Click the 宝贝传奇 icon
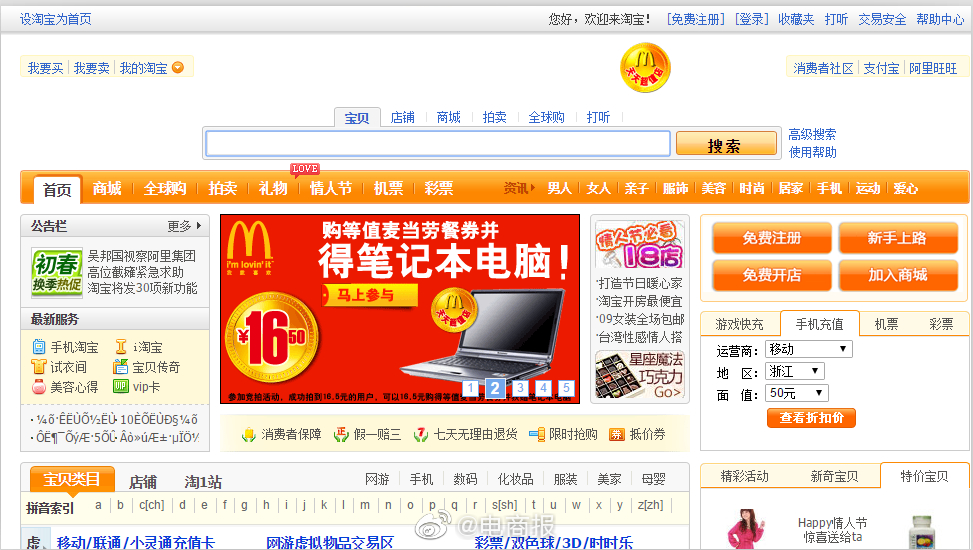The image size is (973, 550). (120, 367)
